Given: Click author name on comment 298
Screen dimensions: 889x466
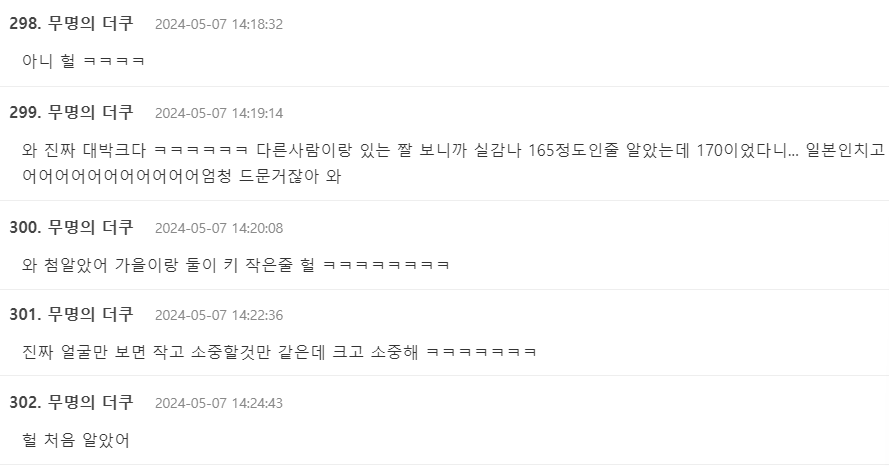Looking at the screenshot, I should (91, 23).
